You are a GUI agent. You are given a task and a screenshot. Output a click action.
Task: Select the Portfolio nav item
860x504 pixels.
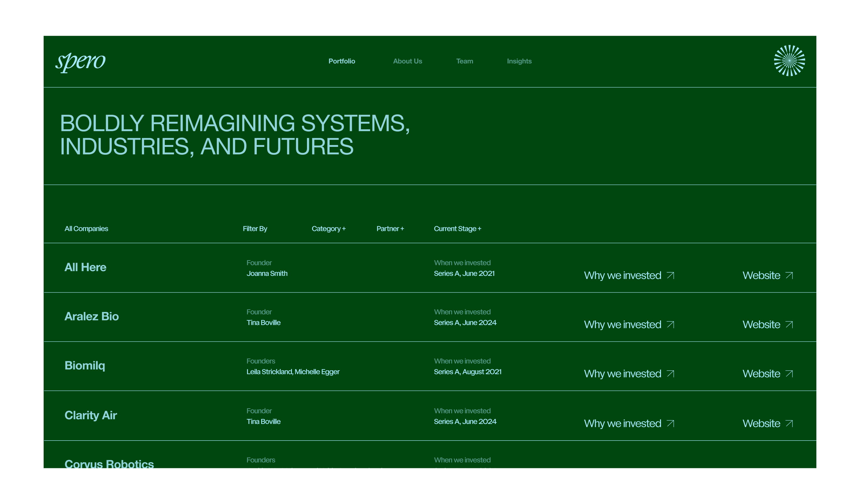click(341, 61)
